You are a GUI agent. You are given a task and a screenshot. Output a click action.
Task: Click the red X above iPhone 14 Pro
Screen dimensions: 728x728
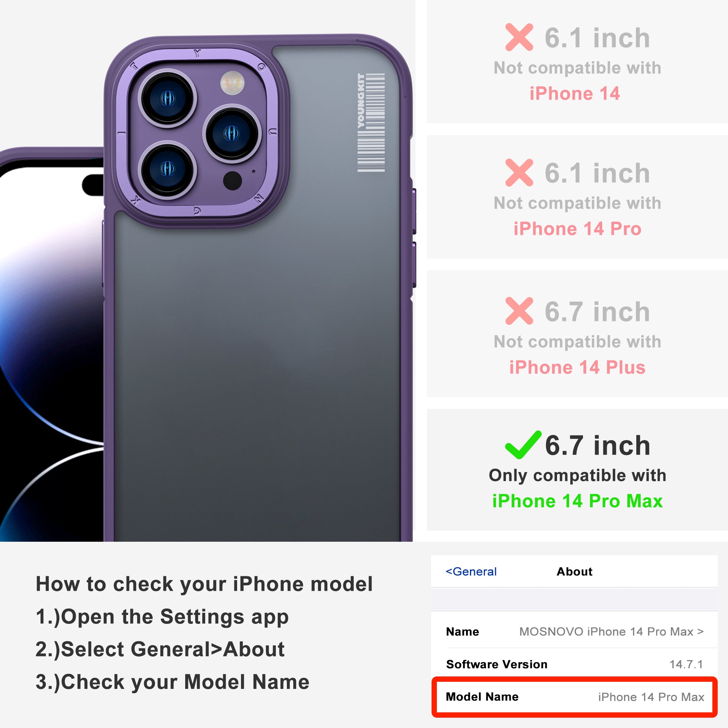click(519, 172)
